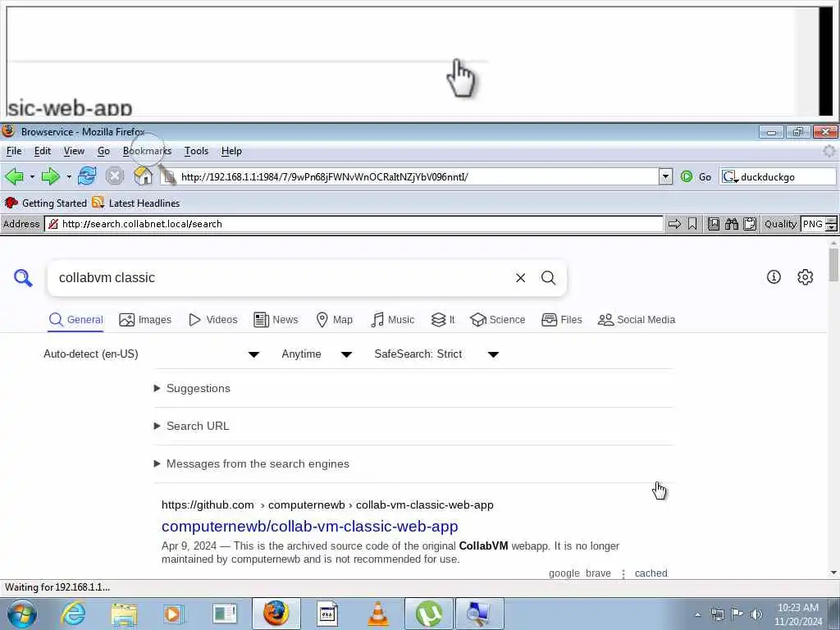Switch to the Images tab
840x630 pixels.
tap(145, 320)
